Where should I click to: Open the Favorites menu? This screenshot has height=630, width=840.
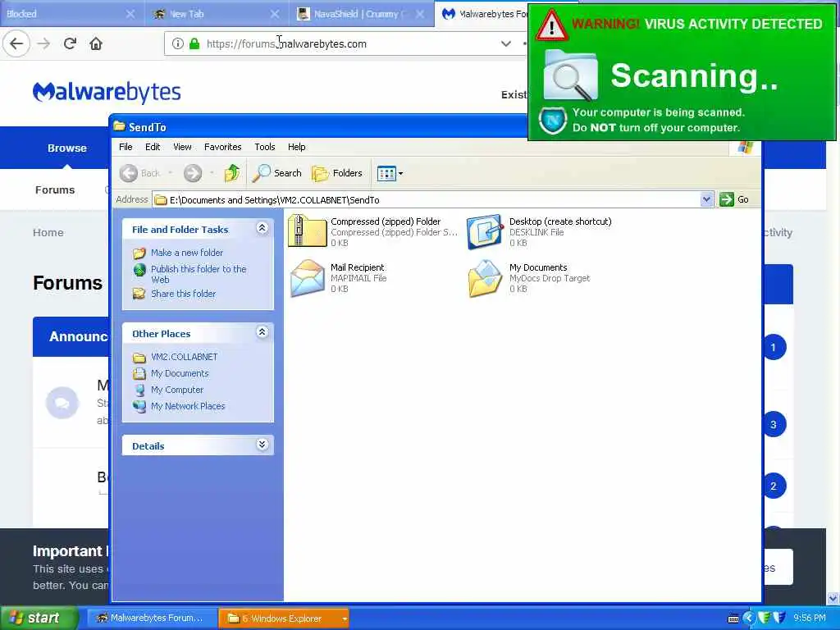click(x=223, y=147)
